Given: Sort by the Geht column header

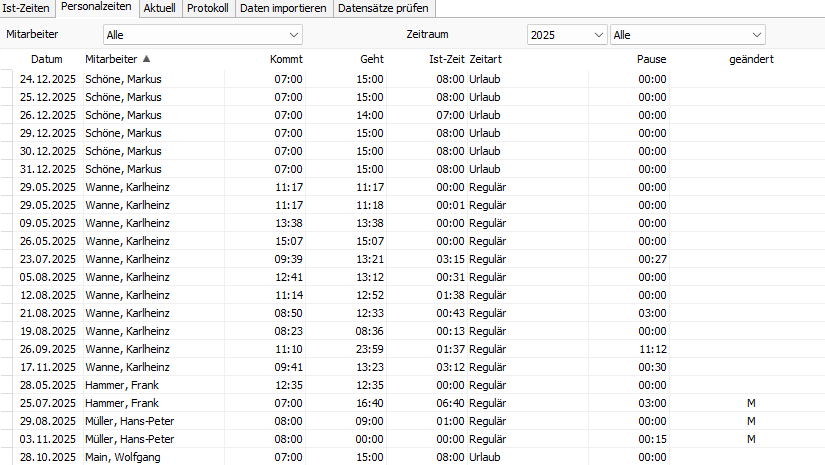Looking at the screenshot, I should pos(371,59).
